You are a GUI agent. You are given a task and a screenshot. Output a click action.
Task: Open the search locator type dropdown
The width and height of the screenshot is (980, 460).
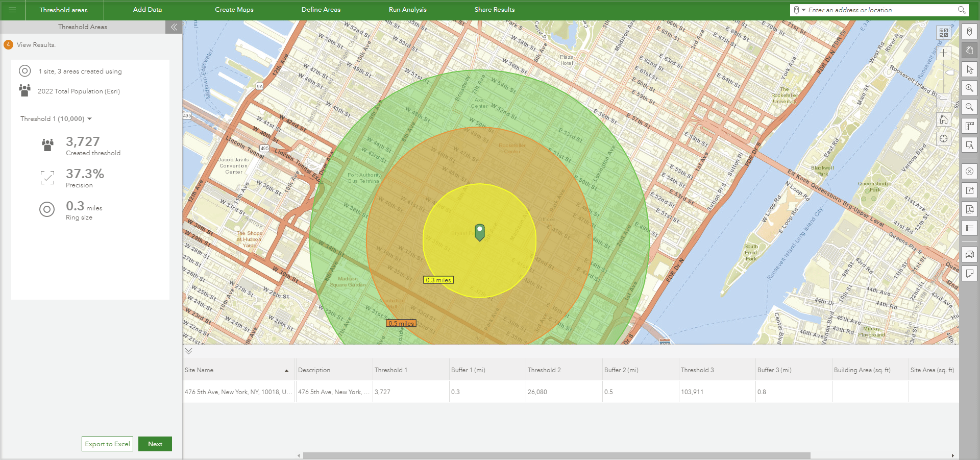[x=799, y=10]
